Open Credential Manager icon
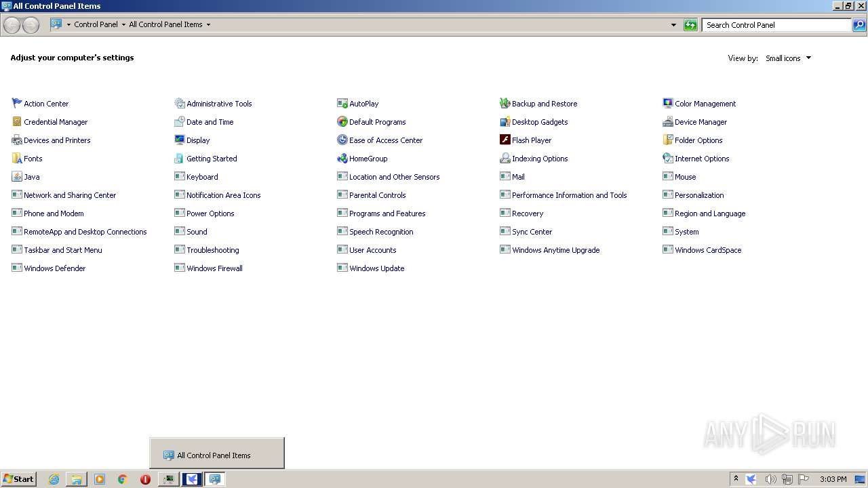868x488 pixels. coord(17,121)
